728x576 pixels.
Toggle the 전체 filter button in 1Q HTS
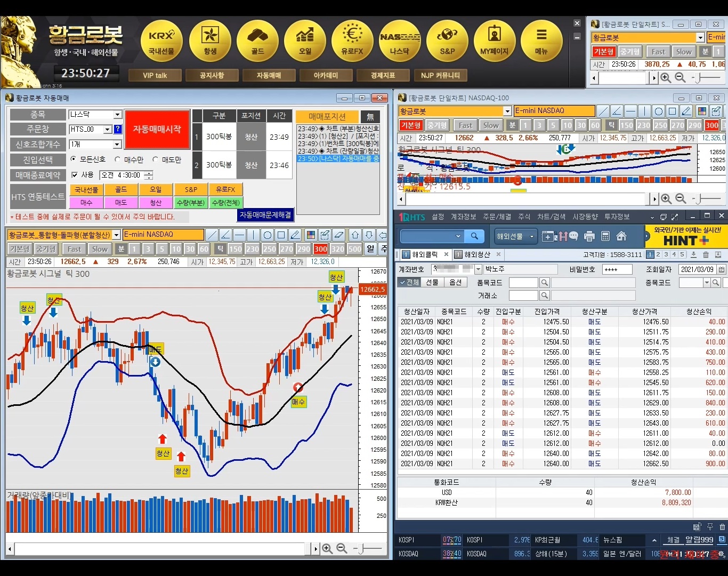pos(409,282)
